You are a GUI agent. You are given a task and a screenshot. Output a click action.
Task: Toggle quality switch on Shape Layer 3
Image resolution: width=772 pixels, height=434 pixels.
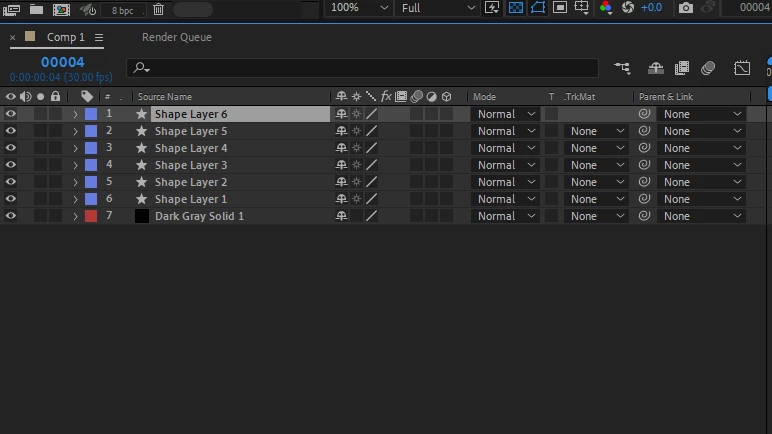click(372, 165)
